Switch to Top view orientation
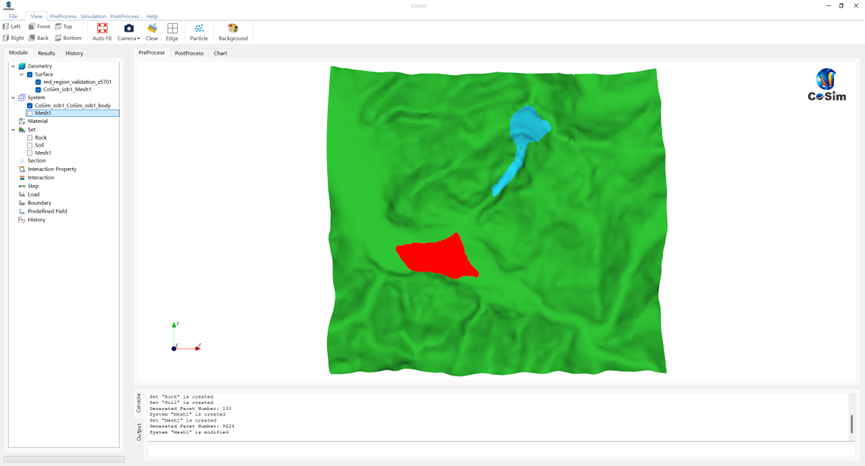The image size is (865, 466). click(64, 26)
